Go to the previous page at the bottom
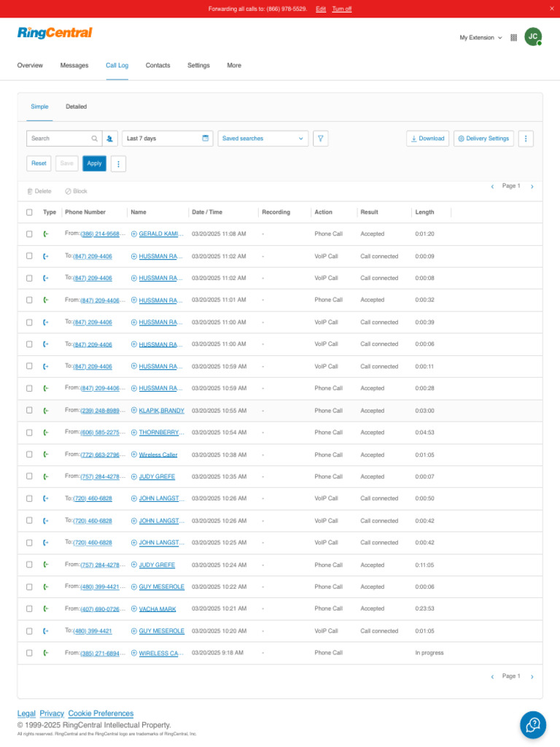Viewport: 560px width, 747px height. tap(492, 676)
